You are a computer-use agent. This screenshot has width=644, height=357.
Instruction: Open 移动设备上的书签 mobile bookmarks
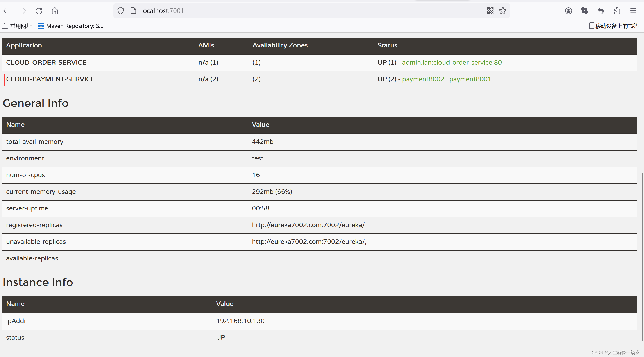point(614,26)
